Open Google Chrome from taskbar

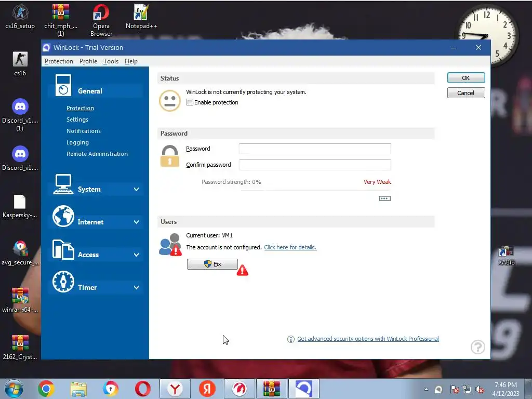click(x=46, y=389)
